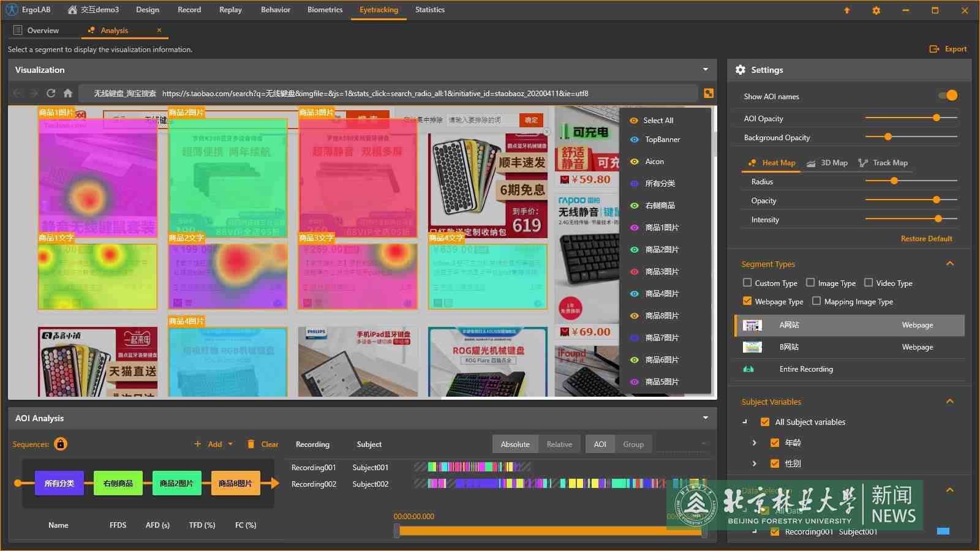Click the orange icon right of URL bar
Screen dimensions: 980x551
tap(709, 93)
